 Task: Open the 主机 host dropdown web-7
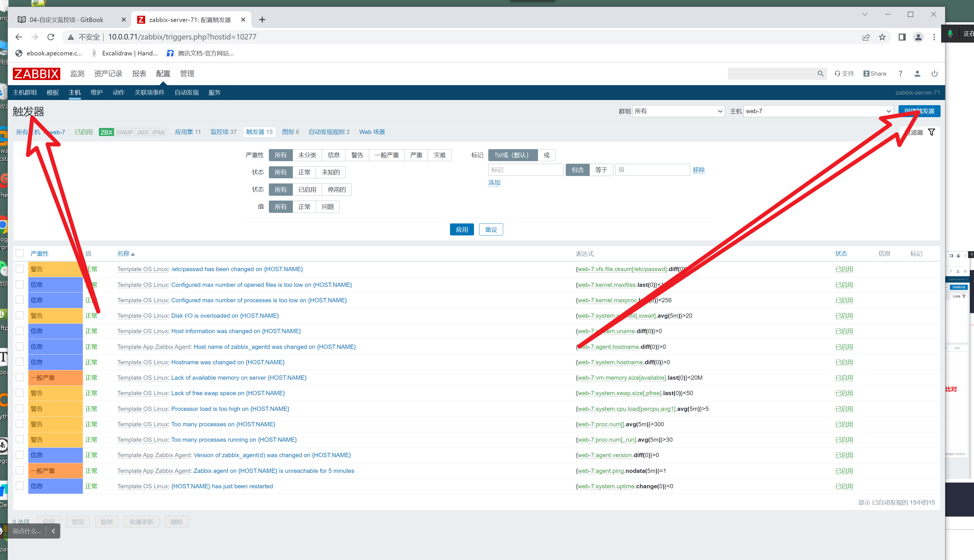[818, 111]
